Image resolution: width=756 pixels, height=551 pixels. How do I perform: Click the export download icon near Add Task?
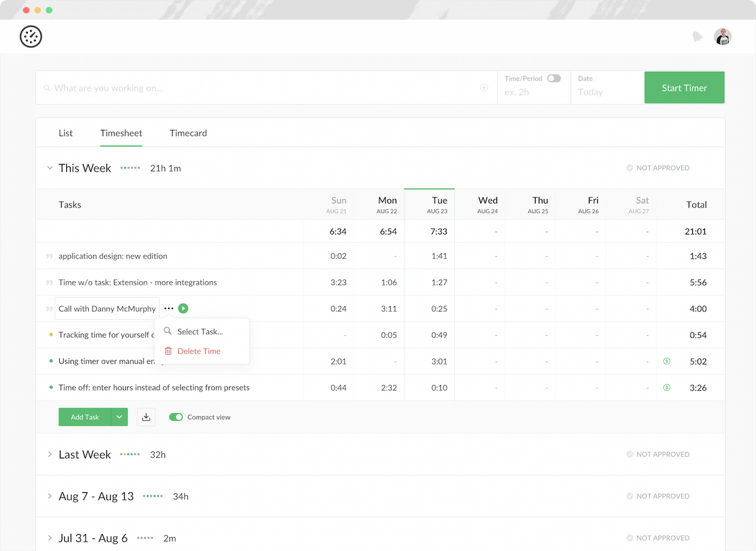tap(146, 417)
